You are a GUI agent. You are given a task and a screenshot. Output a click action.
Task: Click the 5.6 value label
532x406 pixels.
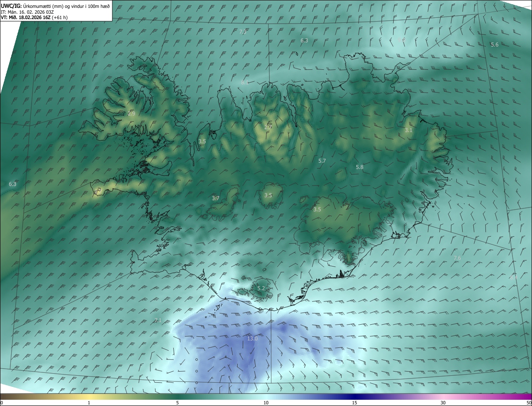[495, 44]
